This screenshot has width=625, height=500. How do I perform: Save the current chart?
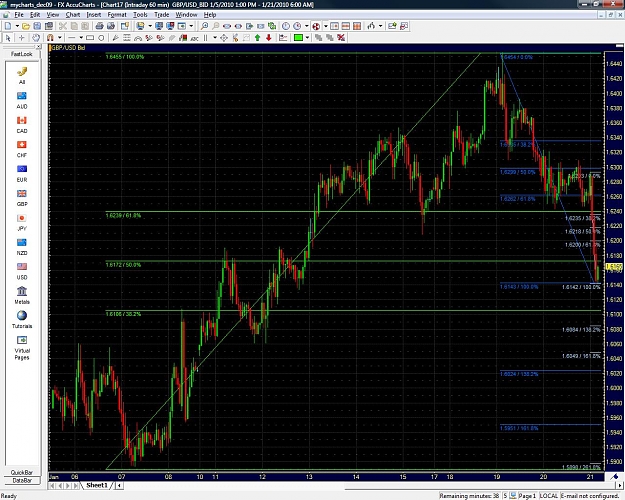coord(37,26)
